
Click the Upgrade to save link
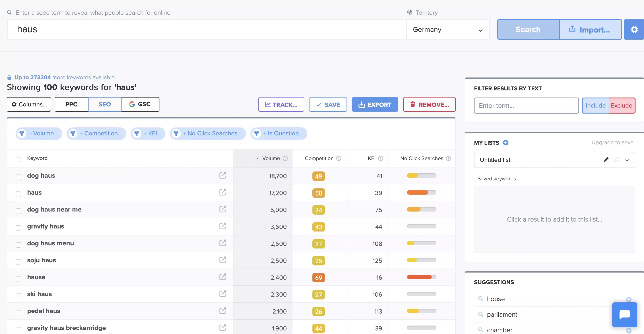pyautogui.click(x=612, y=142)
